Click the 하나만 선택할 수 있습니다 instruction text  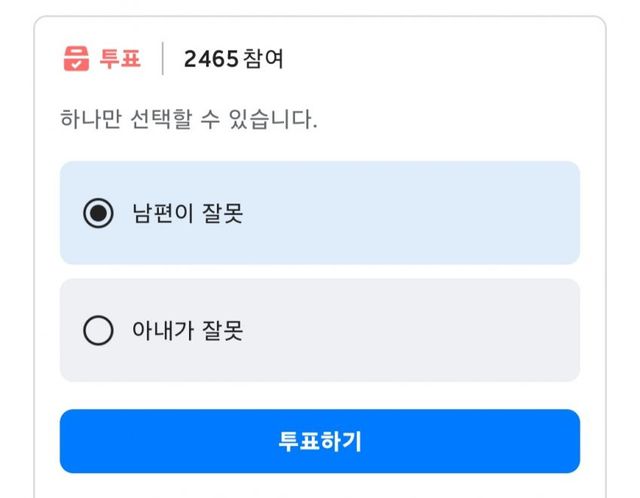pyautogui.click(x=189, y=121)
